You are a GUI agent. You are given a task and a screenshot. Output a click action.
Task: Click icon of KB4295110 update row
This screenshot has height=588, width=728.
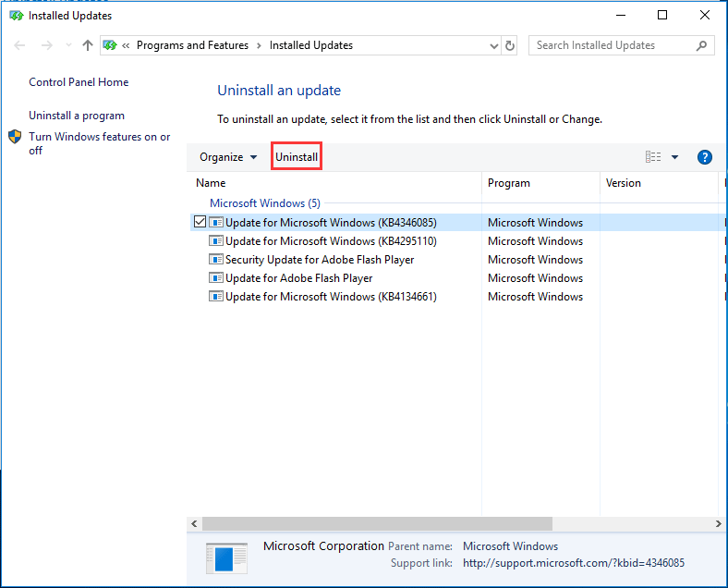coord(216,241)
